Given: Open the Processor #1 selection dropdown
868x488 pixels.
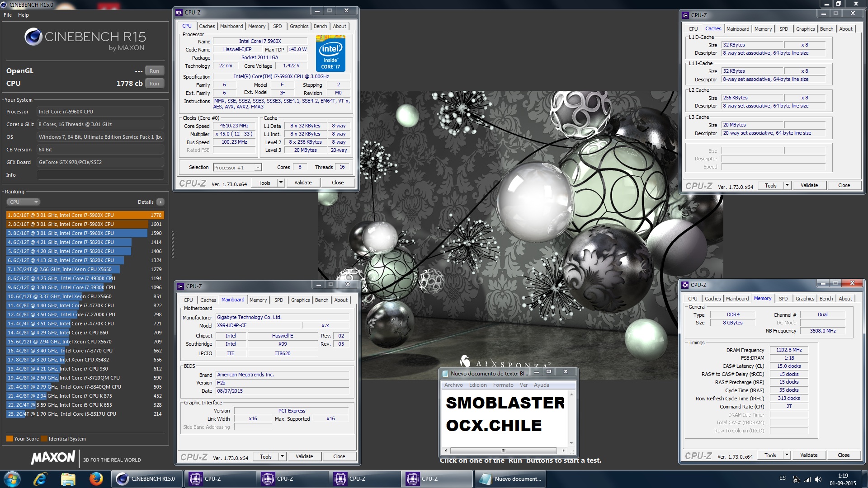Looking at the screenshot, I should (x=237, y=168).
